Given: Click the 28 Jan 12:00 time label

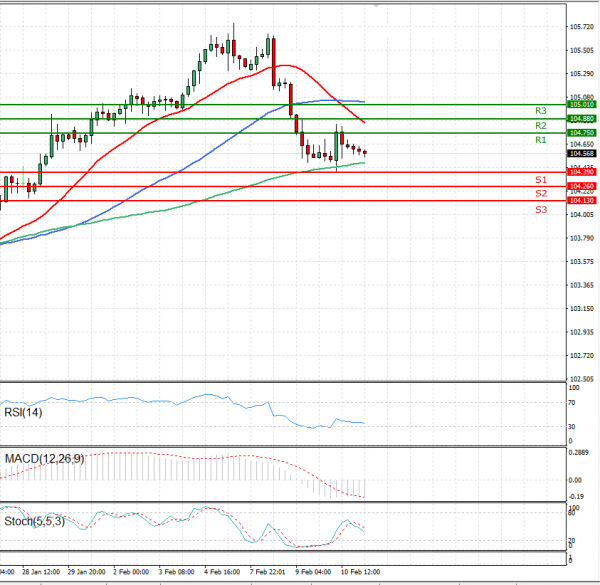Looking at the screenshot, I should (41, 572).
